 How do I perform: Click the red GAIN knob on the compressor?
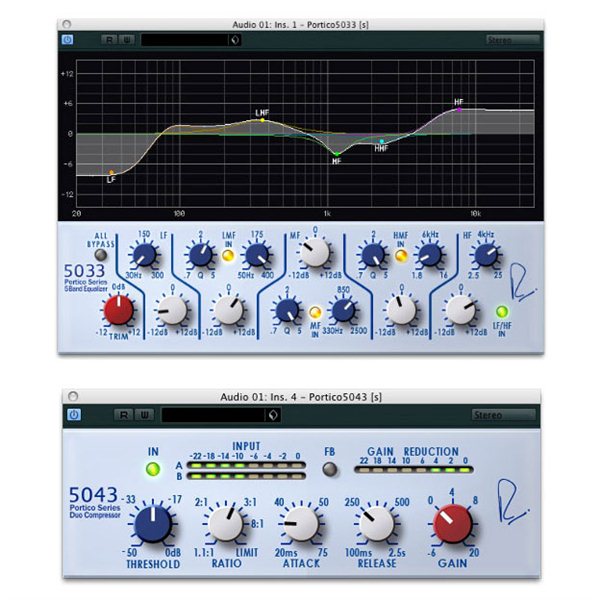[453, 523]
